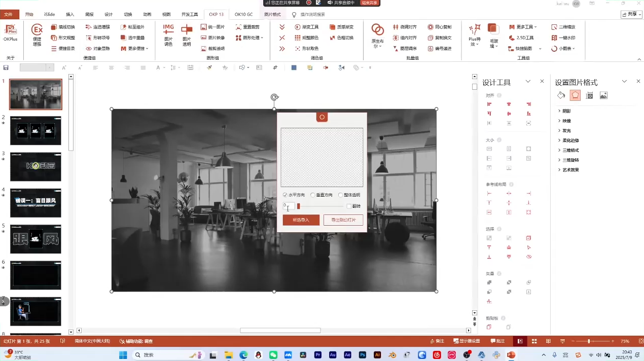The width and height of the screenshot is (644, 361).
Task: Expand the 阴影 shadow section
Action: pyautogui.click(x=566, y=111)
